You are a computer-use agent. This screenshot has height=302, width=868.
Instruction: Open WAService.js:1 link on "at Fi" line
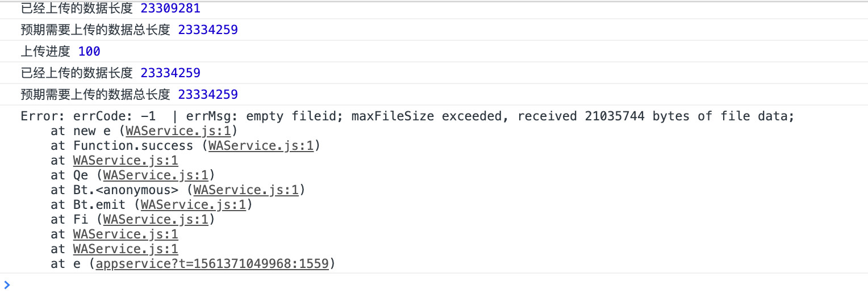point(156,220)
